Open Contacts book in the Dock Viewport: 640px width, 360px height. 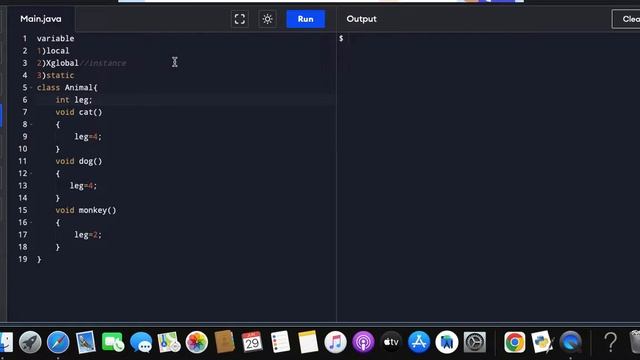pyautogui.click(x=224, y=342)
